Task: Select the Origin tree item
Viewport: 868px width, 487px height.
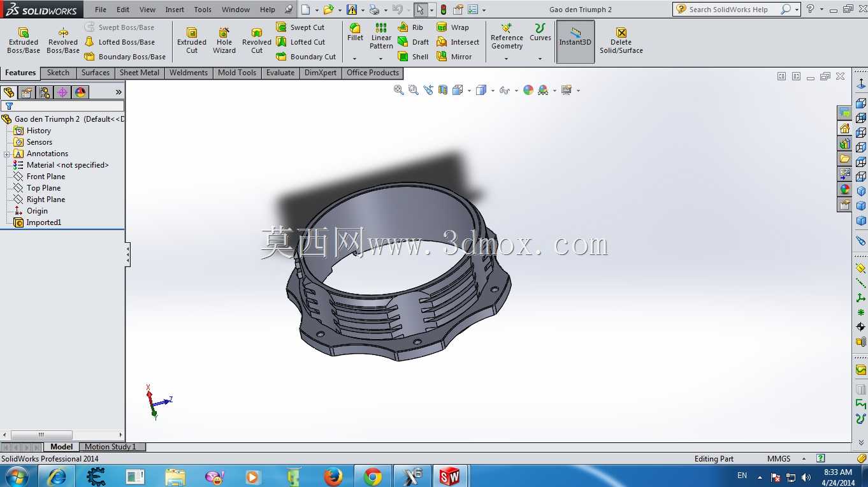Action: pos(37,211)
